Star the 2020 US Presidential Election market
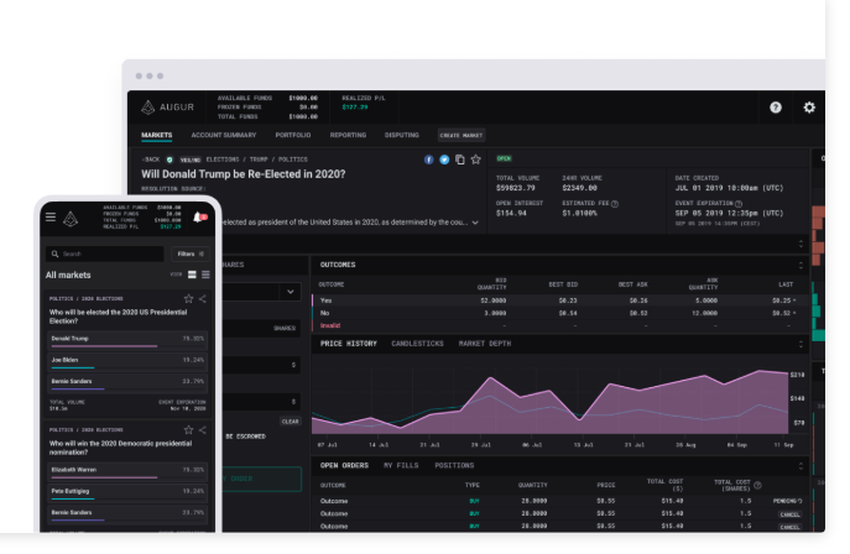 pos(188,298)
